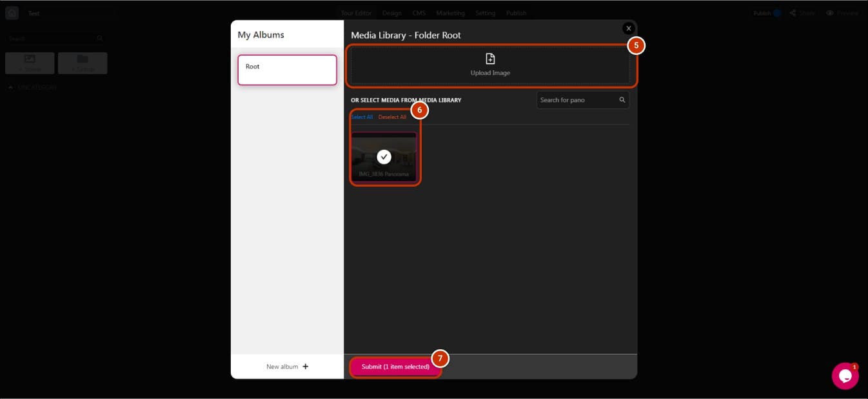Toggle the checkmark on IMG_3836 Panorama
This screenshot has width=868, height=399.
(x=384, y=157)
